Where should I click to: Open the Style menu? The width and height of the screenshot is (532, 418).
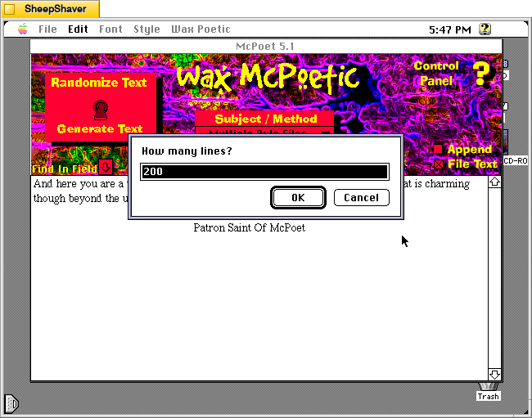[x=147, y=29]
